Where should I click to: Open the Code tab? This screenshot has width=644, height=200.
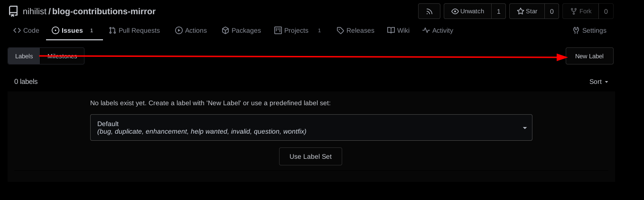coord(26,30)
